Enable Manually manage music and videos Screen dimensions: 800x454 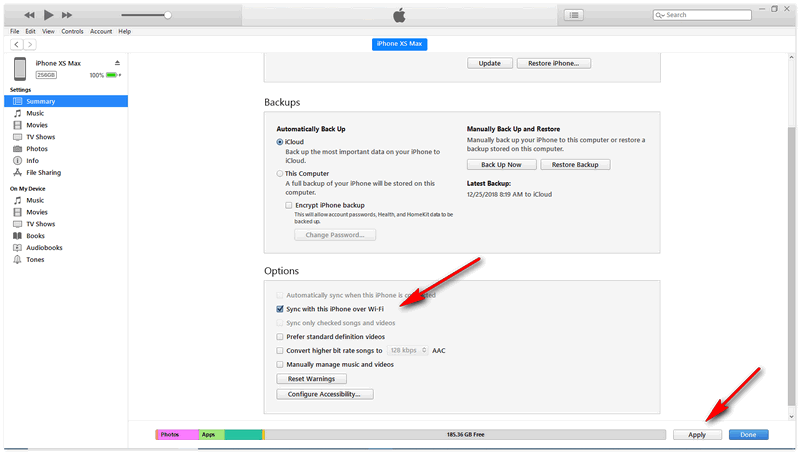pyautogui.click(x=280, y=365)
